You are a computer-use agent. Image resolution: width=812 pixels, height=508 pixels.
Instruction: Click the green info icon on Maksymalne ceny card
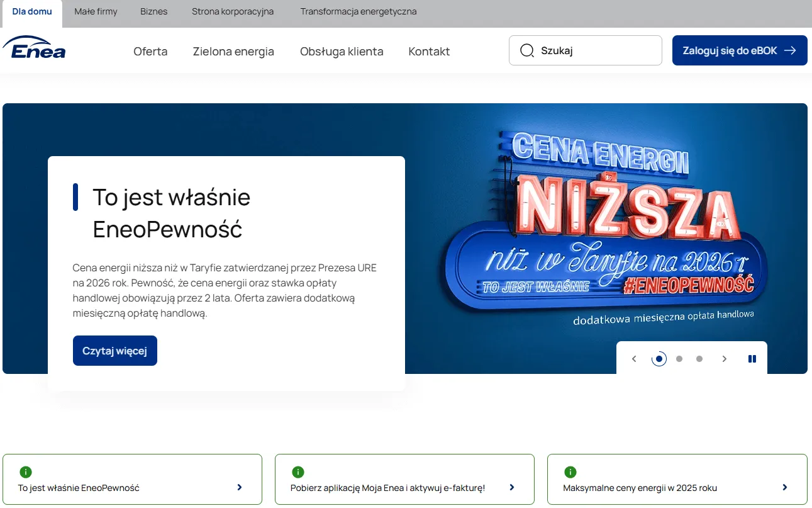[x=570, y=472]
